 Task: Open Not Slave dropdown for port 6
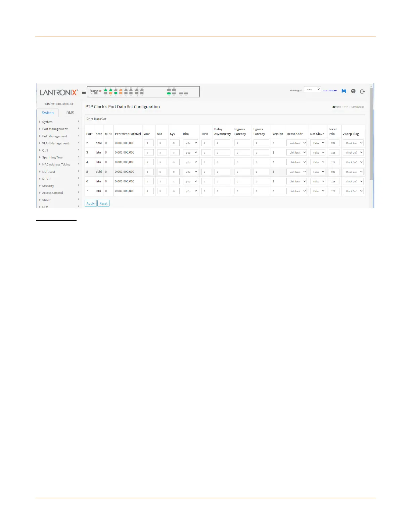coord(318,181)
